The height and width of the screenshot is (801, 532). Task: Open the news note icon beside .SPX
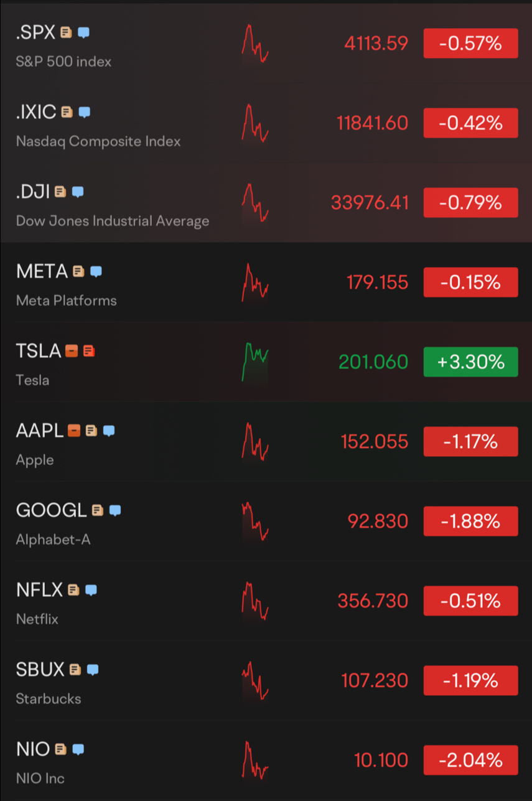[x=66, y=32]
